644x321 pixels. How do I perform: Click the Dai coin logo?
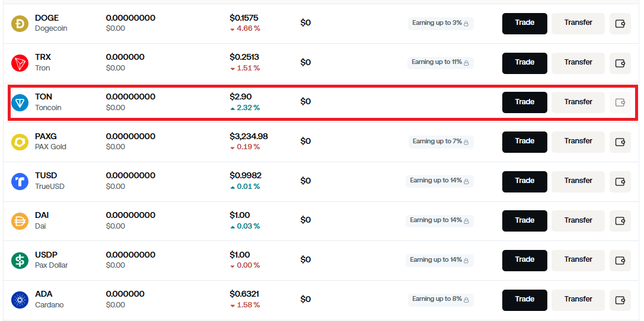[20, 221]
